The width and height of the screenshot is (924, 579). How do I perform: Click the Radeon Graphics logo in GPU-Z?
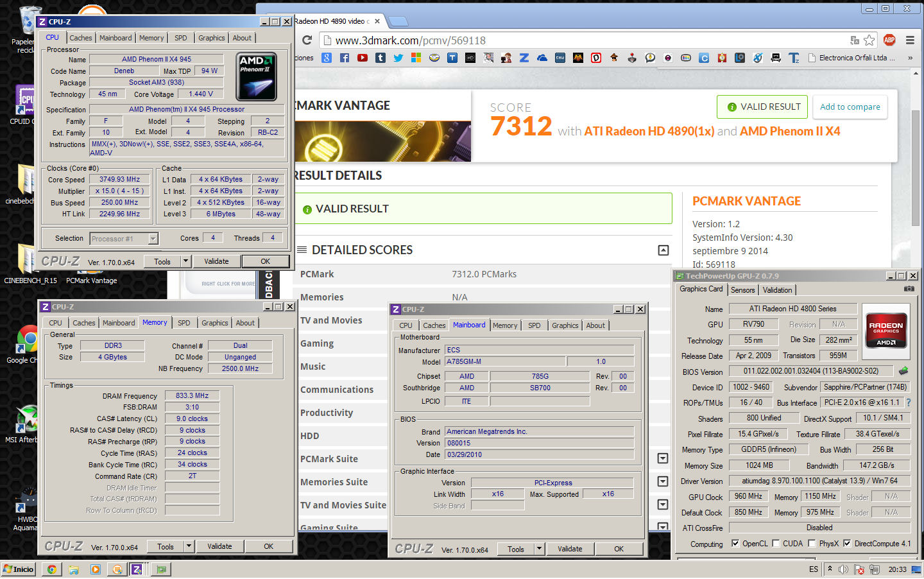click(886, 330)
